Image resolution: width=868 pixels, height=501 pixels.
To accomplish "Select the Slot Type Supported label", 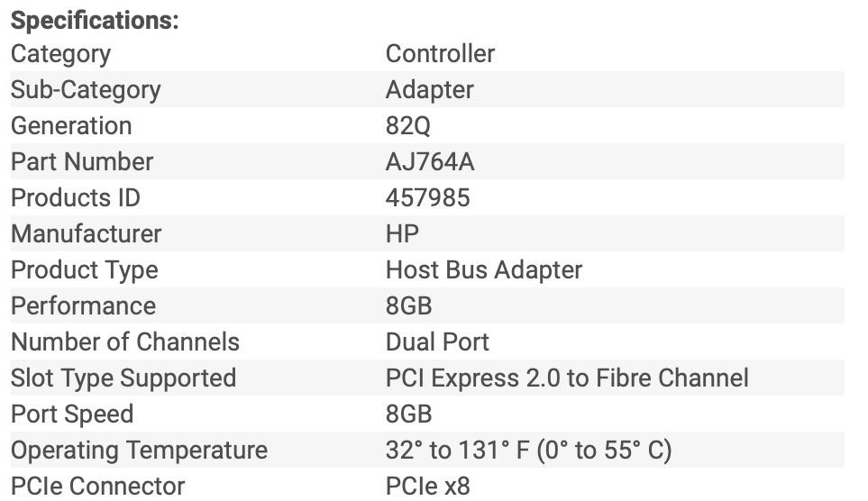I will point(123,378).
